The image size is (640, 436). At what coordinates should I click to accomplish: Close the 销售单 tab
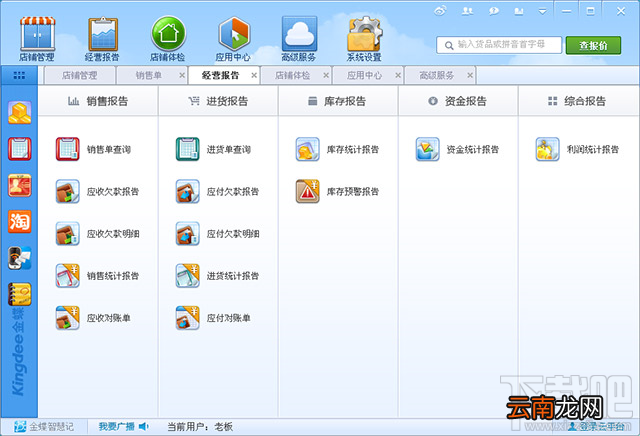(182, 76)
